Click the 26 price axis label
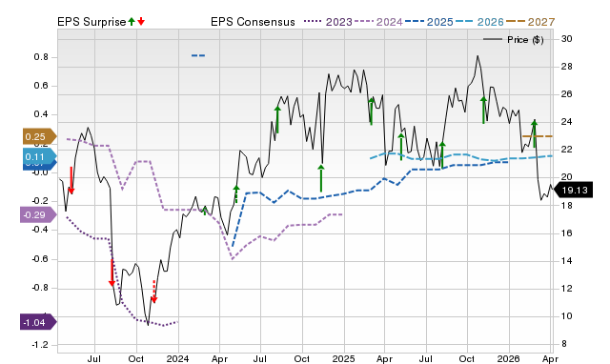 (567, 94)
